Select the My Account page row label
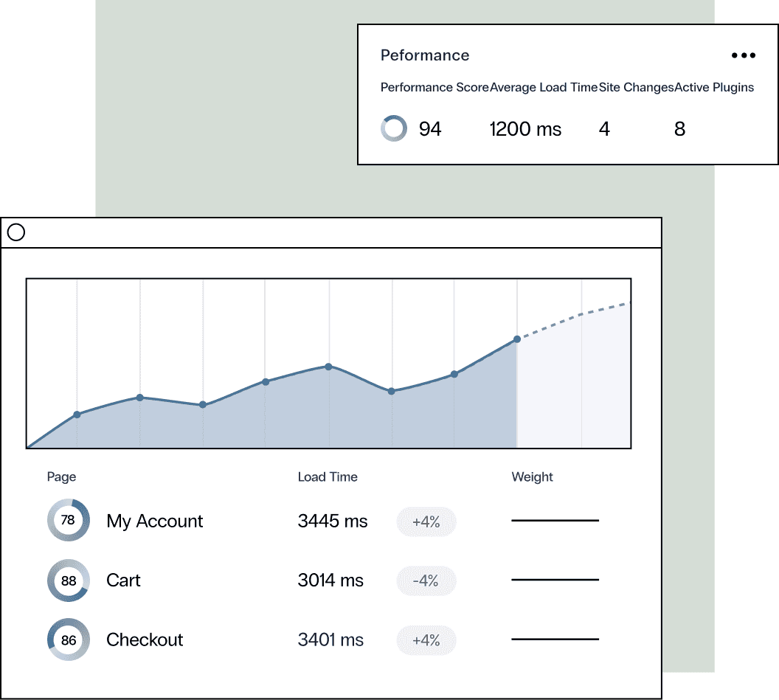 tap(154, 521)
